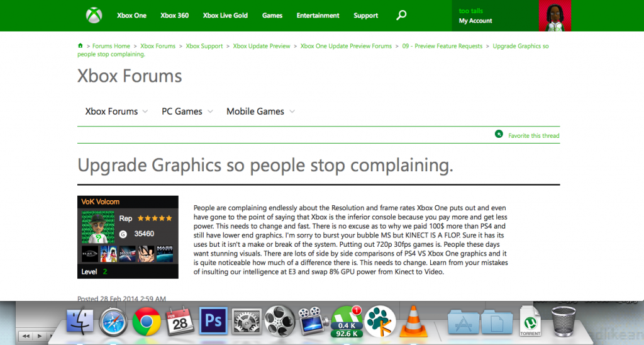Expand the PC Games dropdown menu
This screenshot has height=345, width=644.
pos(187,111)
